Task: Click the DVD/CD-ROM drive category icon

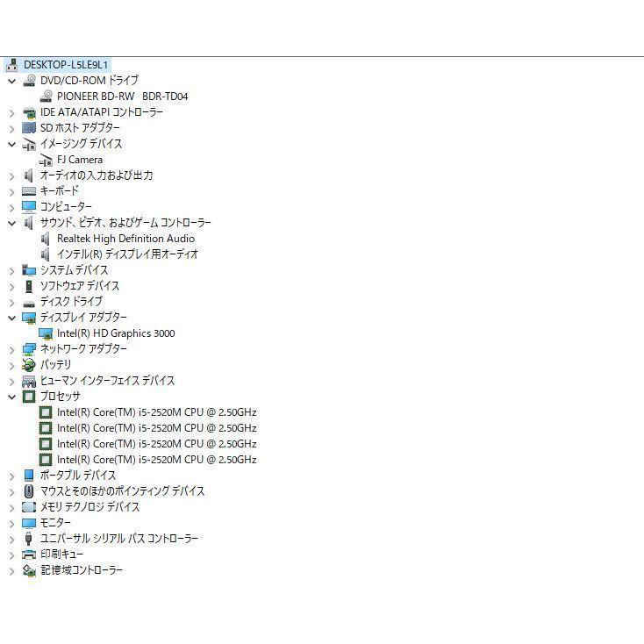Action: pyautogui.click(x=29, y=81)
